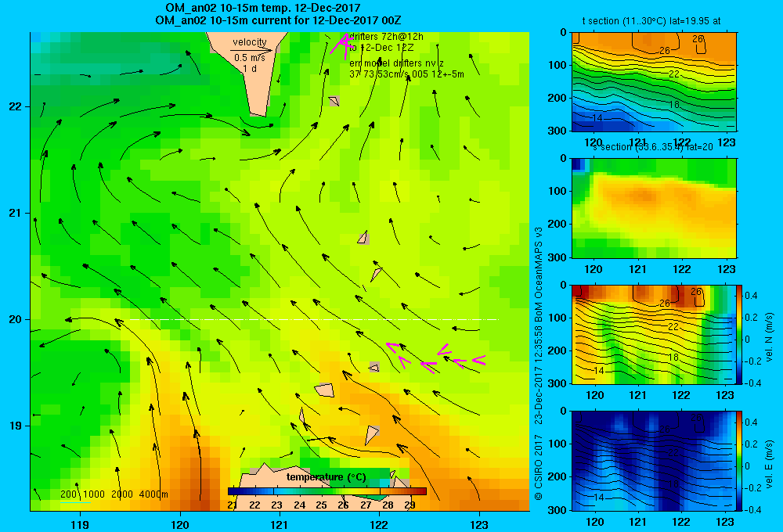The height and width of the screenshot is (532, 783).
Task: Click the '-0.4' tick on the vel. E colorbar
Action: pyautogui.click(x=752, y=509)
